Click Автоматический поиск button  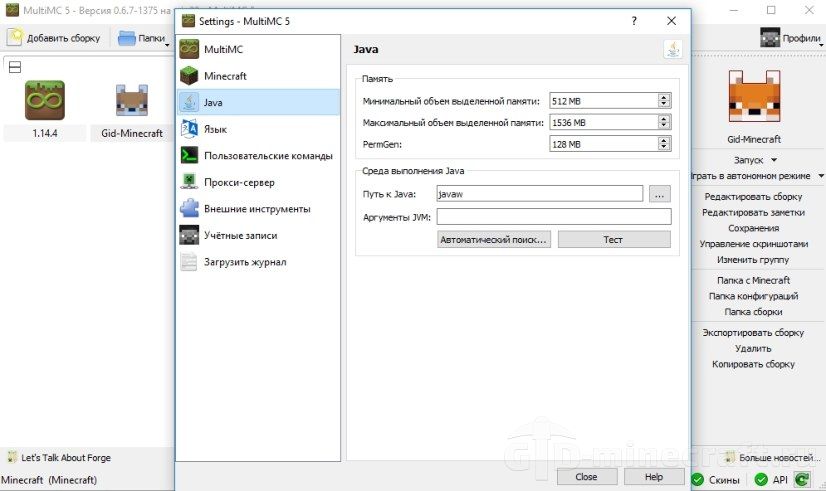click(x=494, y=240)
